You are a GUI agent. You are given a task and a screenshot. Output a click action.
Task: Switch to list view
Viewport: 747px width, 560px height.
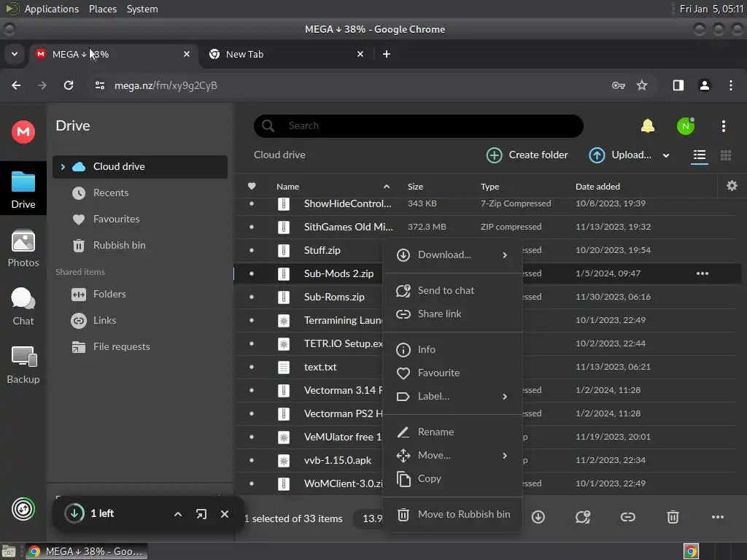pos(700,155)
